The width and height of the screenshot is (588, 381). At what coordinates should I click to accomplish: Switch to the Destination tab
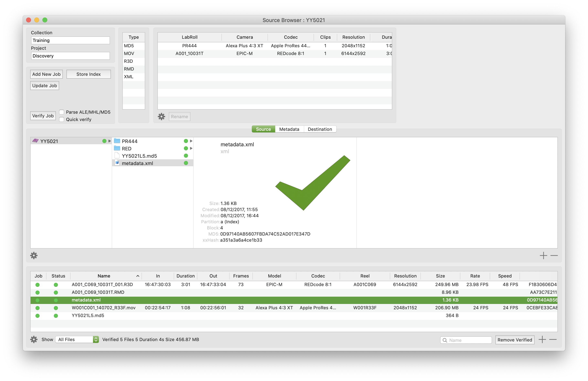(x=320, y=129)
